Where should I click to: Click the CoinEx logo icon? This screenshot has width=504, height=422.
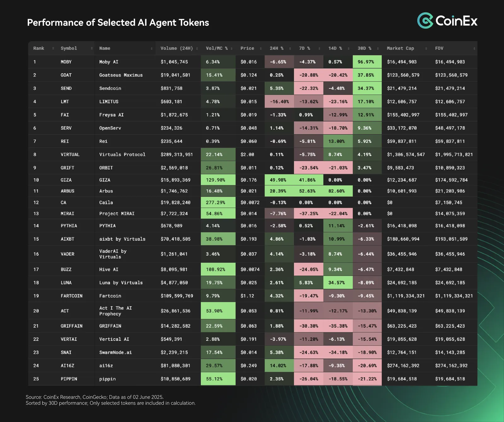(x=425, y=20)
